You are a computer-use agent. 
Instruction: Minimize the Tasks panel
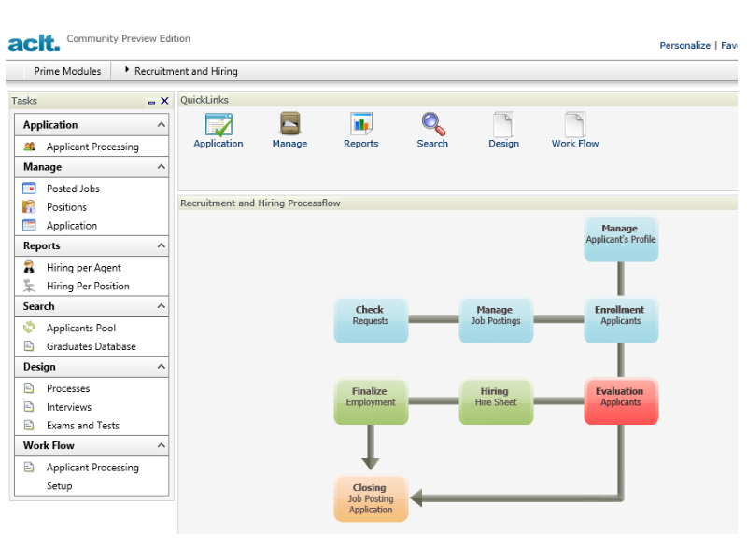[151, 103]
